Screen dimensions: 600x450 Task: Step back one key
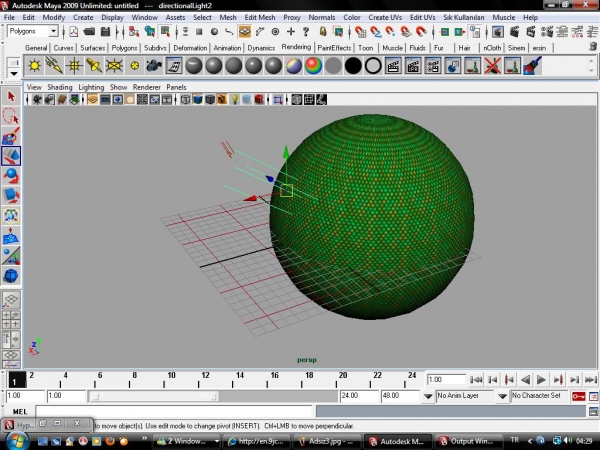coord(509,380)
